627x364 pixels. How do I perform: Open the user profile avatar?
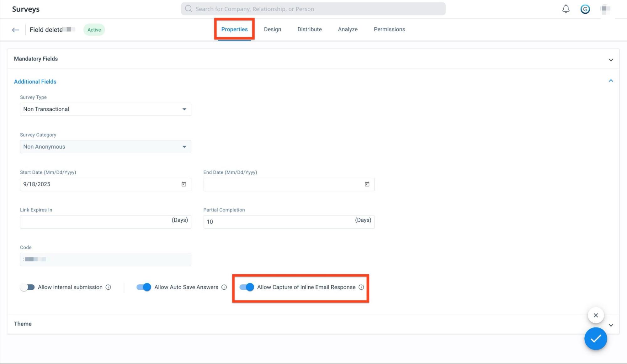(x=606, y=9)
